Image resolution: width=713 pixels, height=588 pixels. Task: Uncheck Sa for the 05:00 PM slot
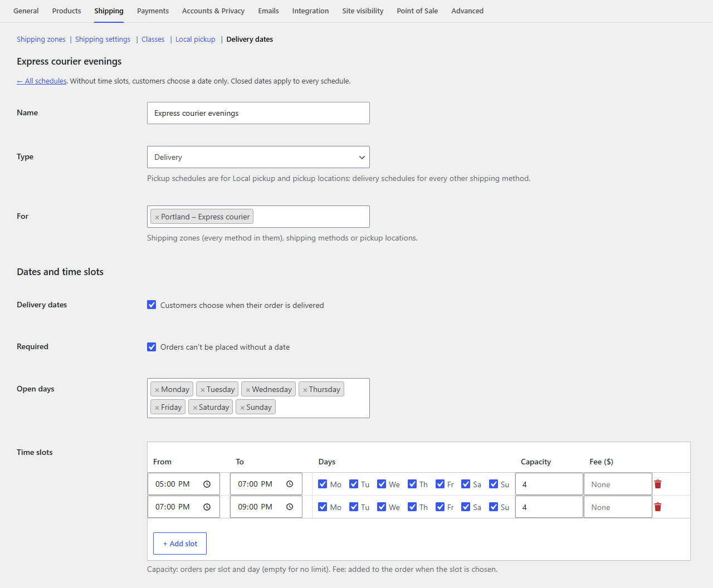tap(466, 484)
